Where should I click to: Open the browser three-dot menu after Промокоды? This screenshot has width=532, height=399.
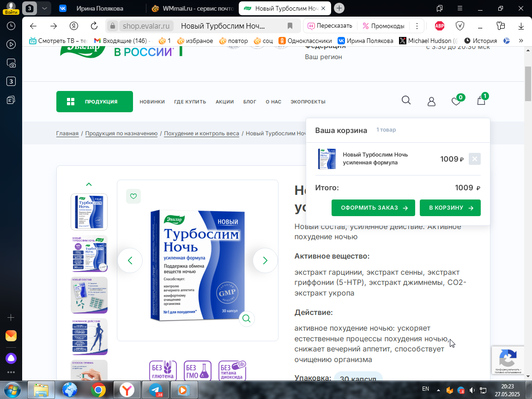pos(417,26)
